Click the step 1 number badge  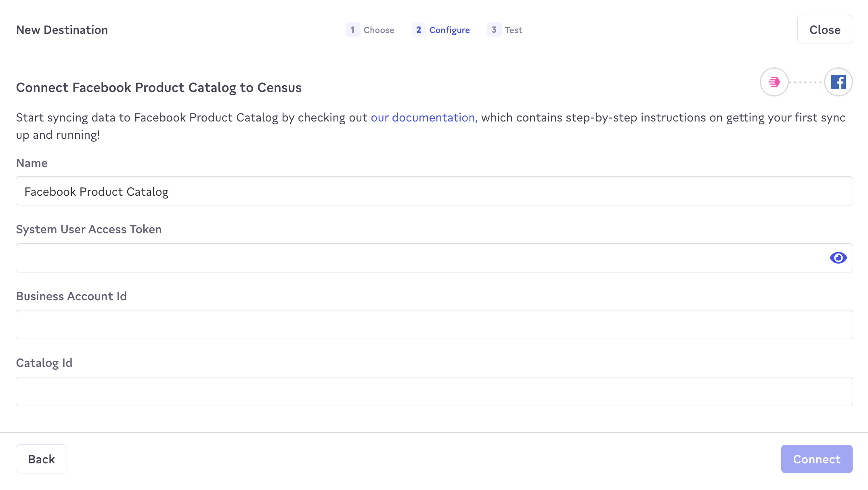[352, 30]
